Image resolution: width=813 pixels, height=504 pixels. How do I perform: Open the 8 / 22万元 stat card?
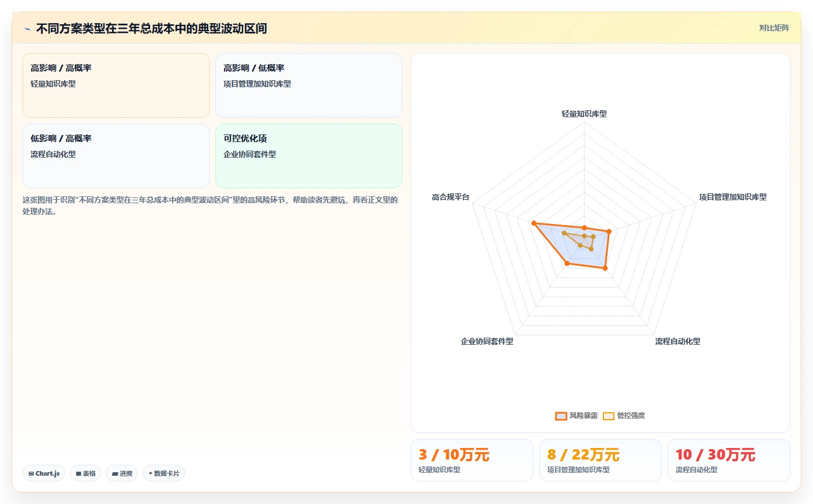pos(601,460)
